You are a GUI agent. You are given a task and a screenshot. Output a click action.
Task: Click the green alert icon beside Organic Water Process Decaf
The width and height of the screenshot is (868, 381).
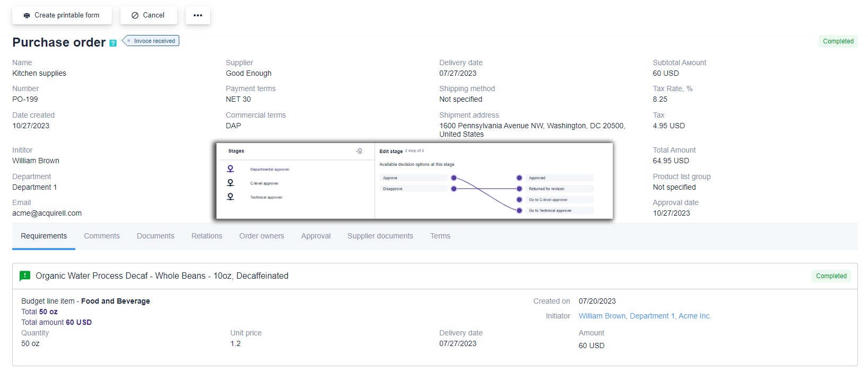[x=24, y=276]
